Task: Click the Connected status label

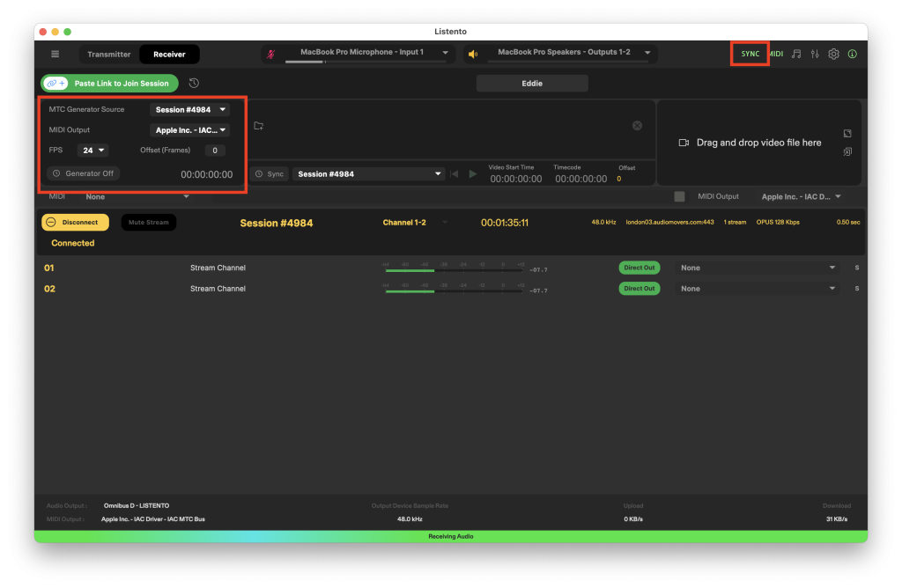Action: (x=72, y=243)
